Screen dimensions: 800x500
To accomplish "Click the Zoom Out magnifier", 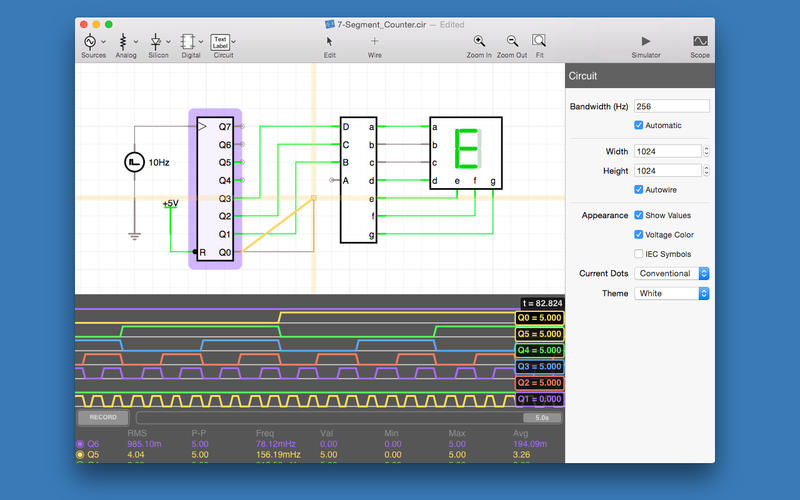I will tap(511, 41).
